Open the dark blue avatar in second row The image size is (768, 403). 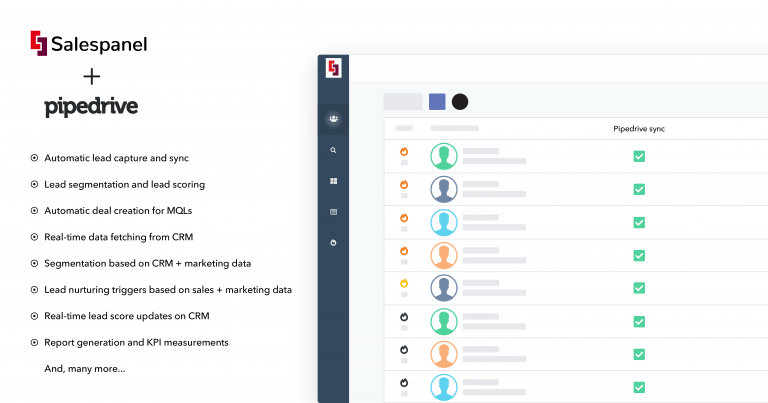(444, 190)
